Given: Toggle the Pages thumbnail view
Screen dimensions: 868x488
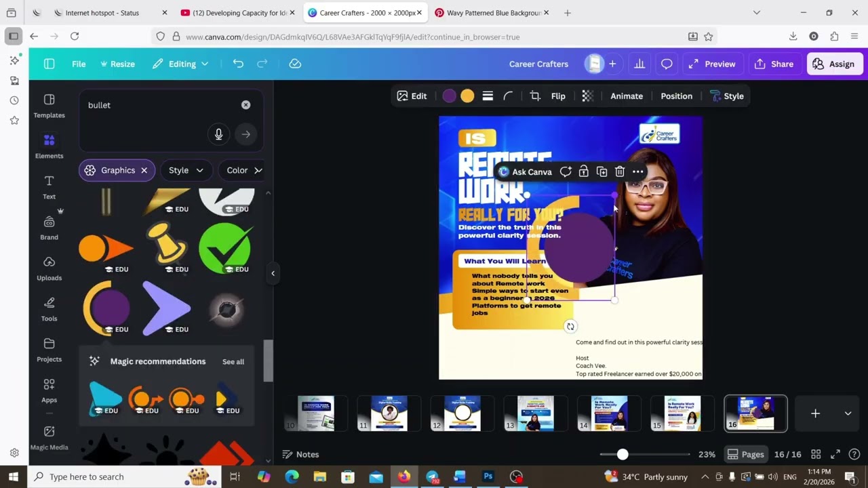Looking at the screenshot, I should click(x=745, y=454).
